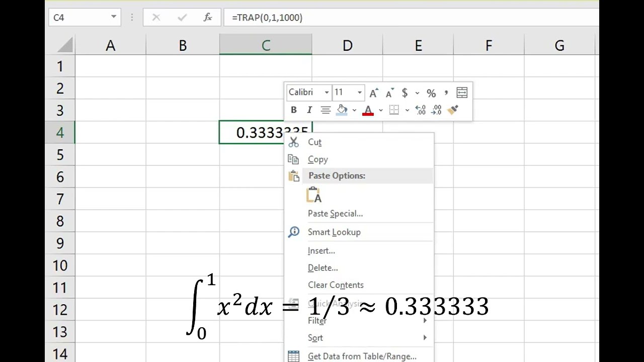644x362 pixels.
Task: Click Decrease Decimal icon
Action: pyautogui.click(x=436, y=110)
